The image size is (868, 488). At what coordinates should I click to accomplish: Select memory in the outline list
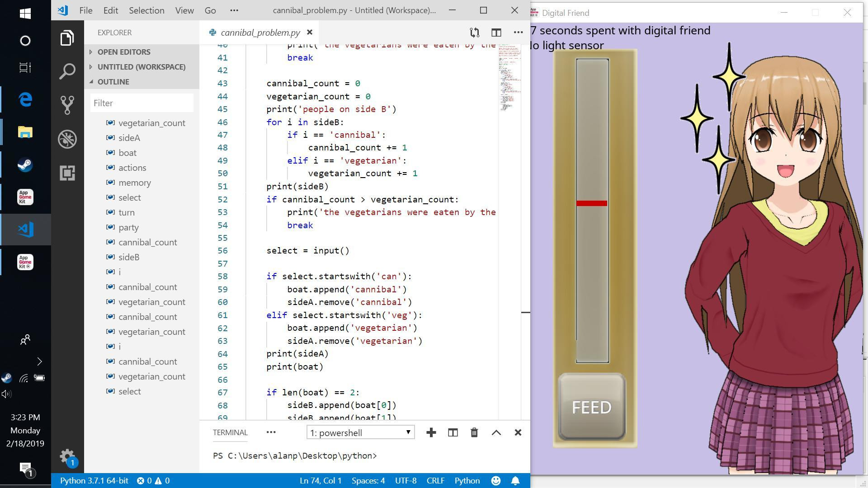coord(134,183)
